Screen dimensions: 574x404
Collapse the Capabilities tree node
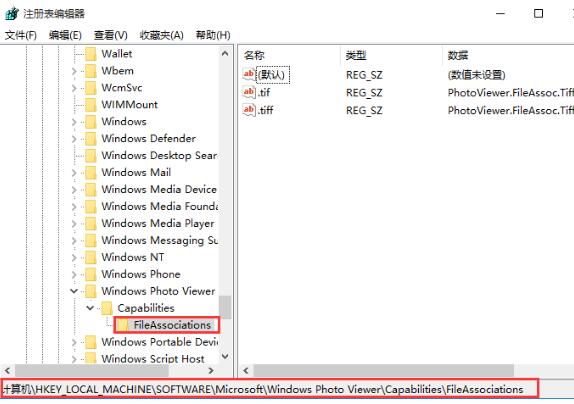(90, 308)
